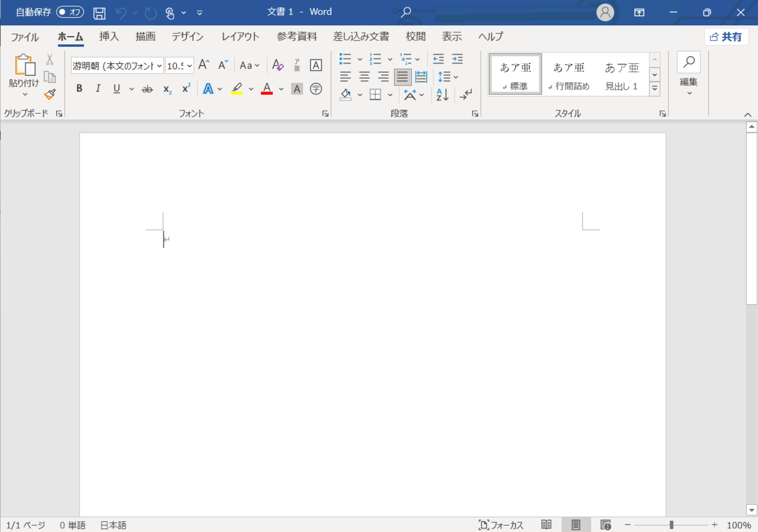Open the Customize Quick Access Toolbar dropdown
This screenshot has width=758, height=532.
click(200, 12)
